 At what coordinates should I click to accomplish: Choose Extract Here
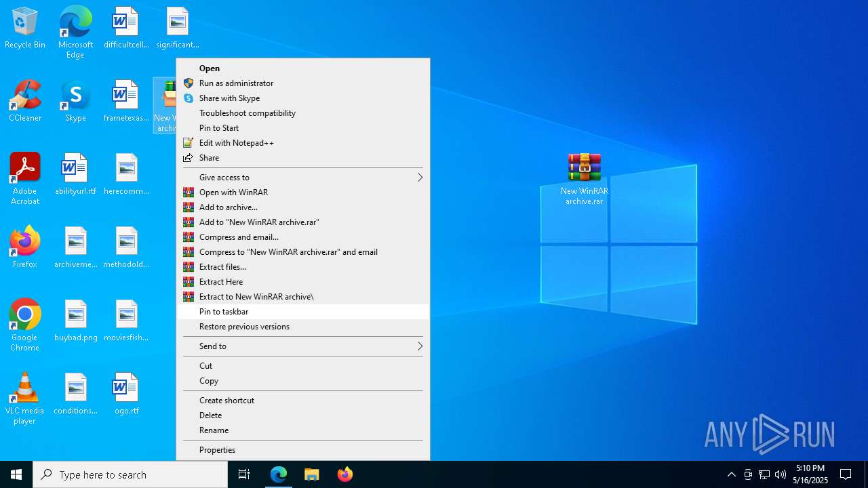(x=303, y=282)
